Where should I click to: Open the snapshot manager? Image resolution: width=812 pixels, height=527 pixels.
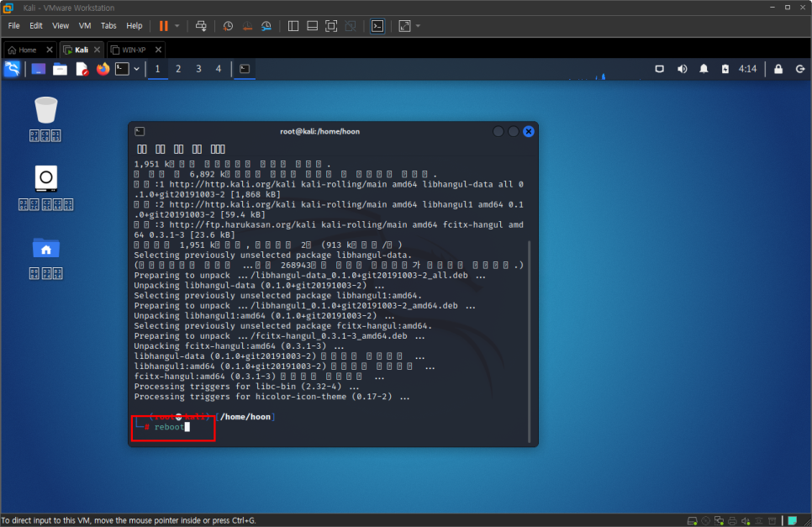click(x=266, y=26)
